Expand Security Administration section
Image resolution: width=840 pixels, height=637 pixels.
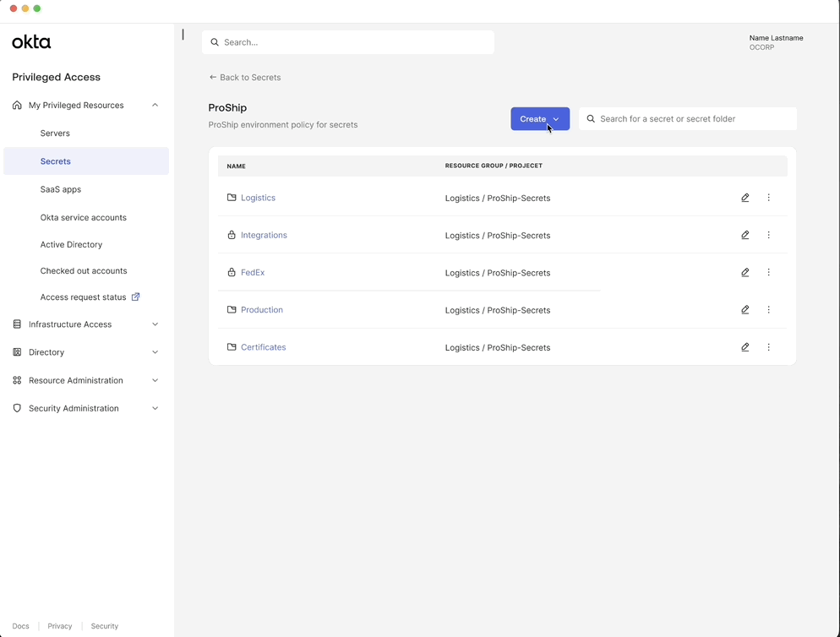(x=155, y=408)
